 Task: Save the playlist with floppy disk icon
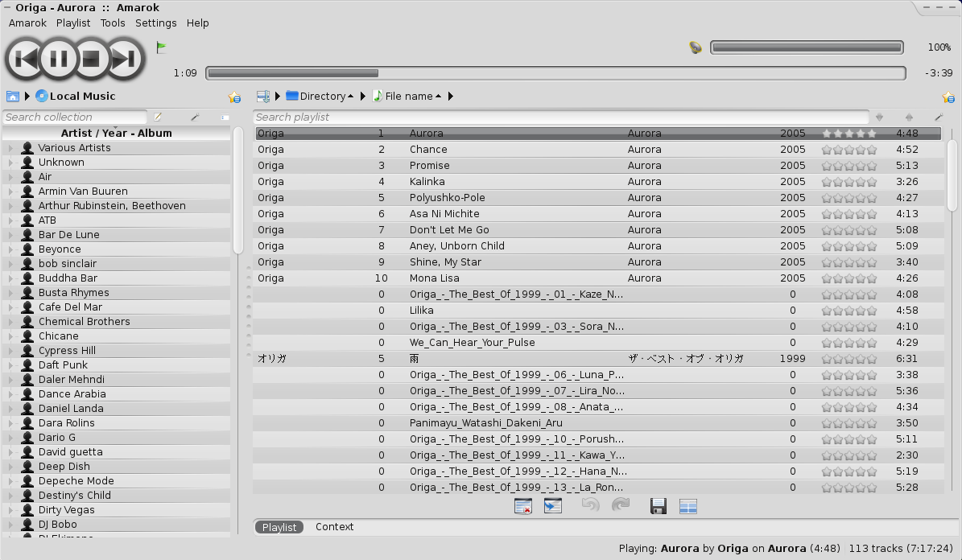[x=659, y=506]
